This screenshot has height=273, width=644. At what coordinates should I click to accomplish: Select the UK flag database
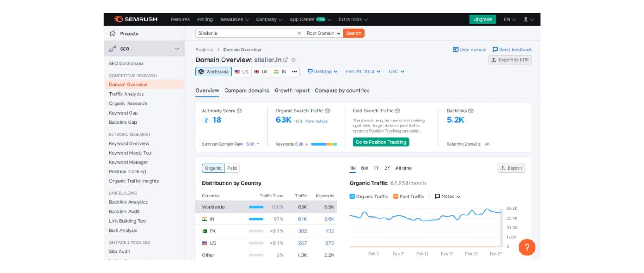[261, 72]
